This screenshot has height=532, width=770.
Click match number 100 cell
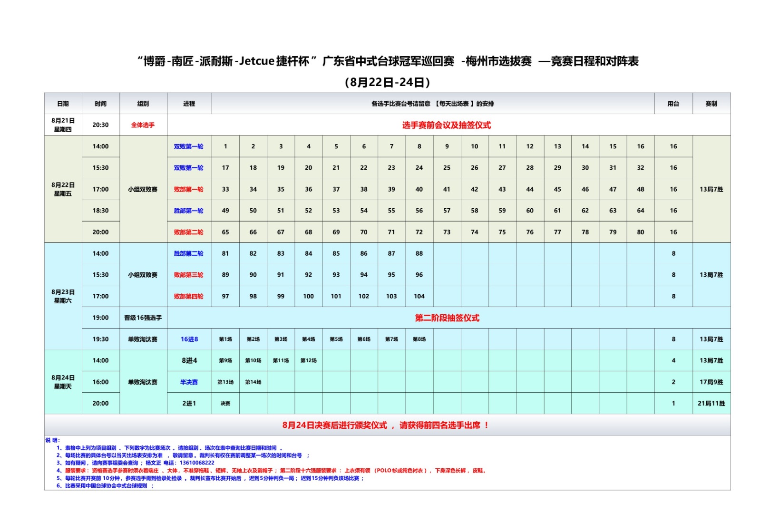pyautogui.click(x=308, y=296)
